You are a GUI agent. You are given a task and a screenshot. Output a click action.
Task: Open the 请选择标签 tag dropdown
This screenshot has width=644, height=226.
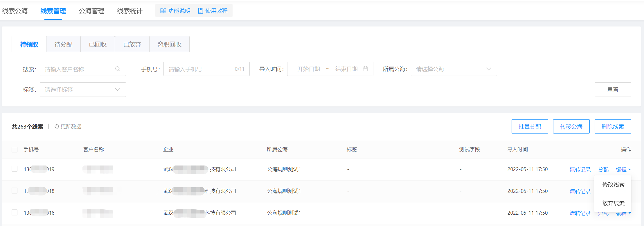(x=83, y=90)
